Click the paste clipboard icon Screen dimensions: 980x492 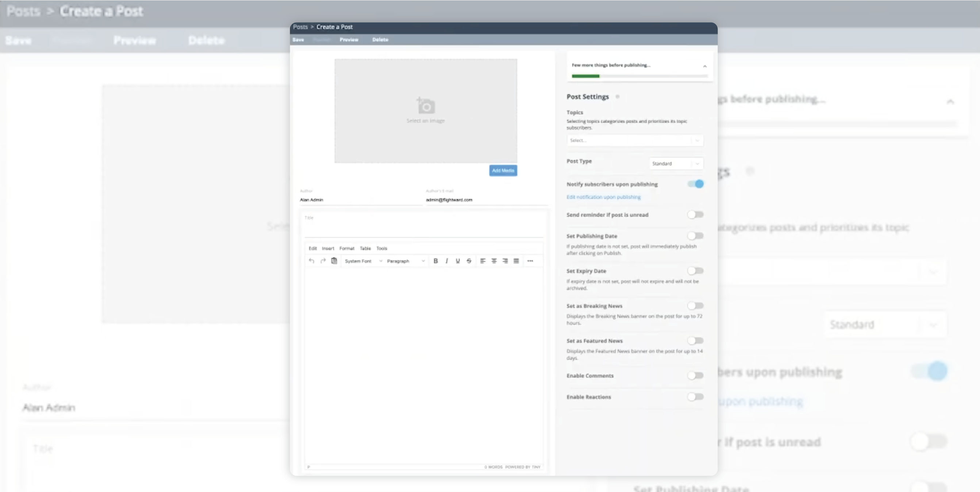click(334, 261)
